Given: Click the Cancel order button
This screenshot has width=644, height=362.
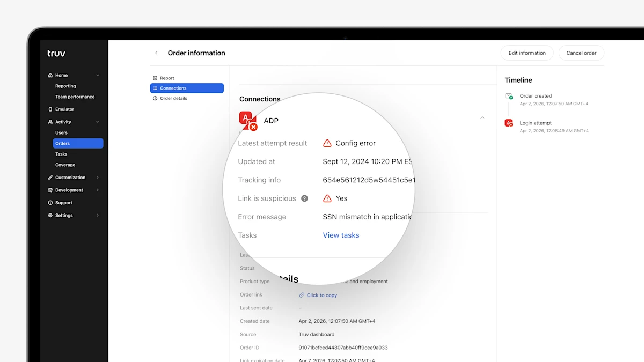Looking at the screenshot, I should tap(581, 53).
